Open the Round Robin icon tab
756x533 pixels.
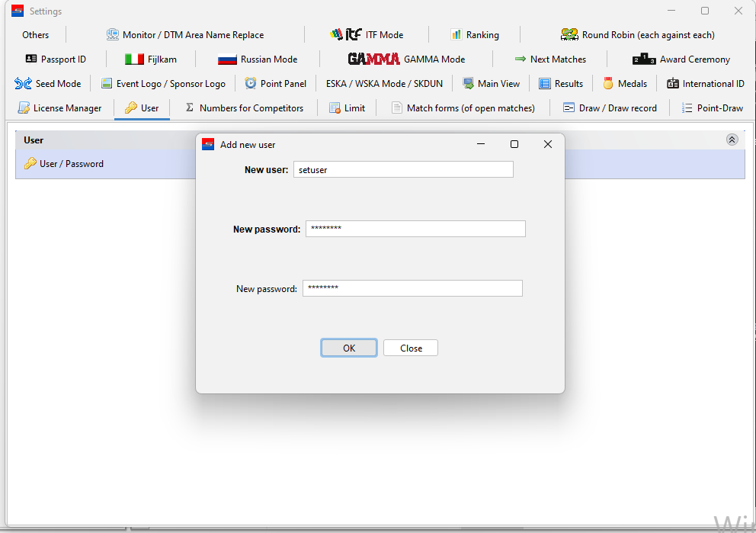[x=569, y=35]
